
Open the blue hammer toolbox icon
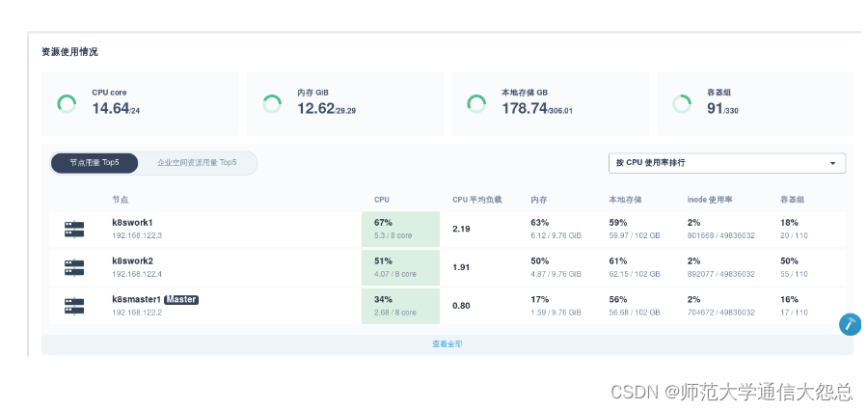850,324
